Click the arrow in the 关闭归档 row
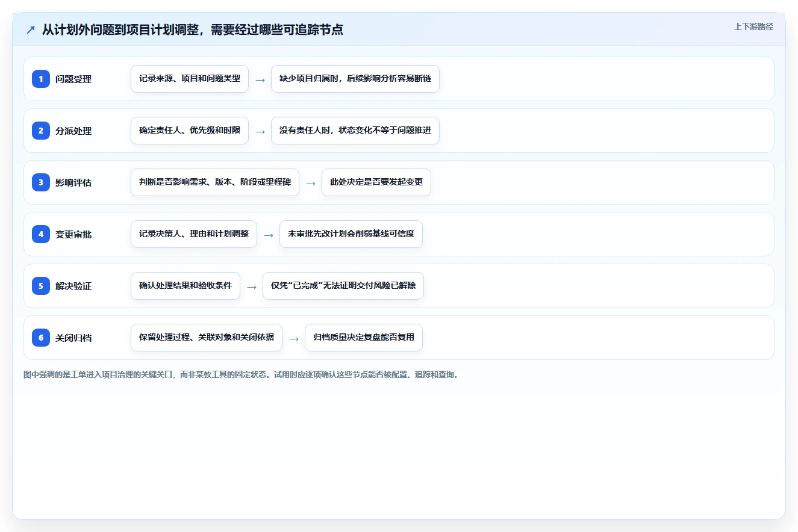Viewport: 798px width, 532px height. point(294,338)
